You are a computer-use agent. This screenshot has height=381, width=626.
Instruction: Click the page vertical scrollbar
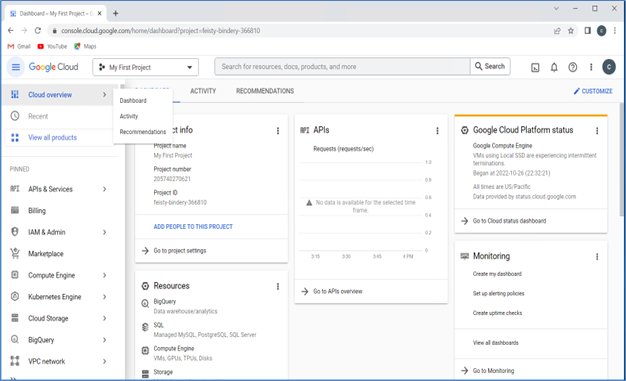point(622,160)
